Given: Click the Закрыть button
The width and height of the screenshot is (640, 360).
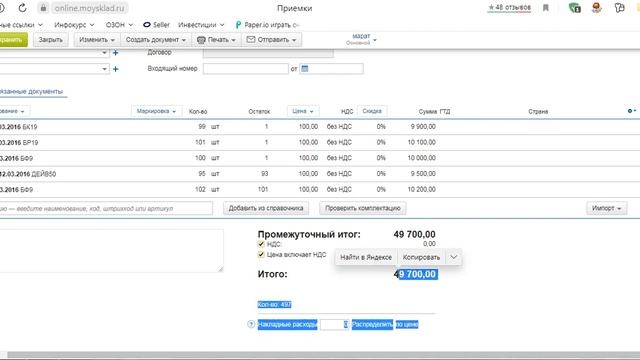Looking at the screenshot, I should [x=51, y=40].
